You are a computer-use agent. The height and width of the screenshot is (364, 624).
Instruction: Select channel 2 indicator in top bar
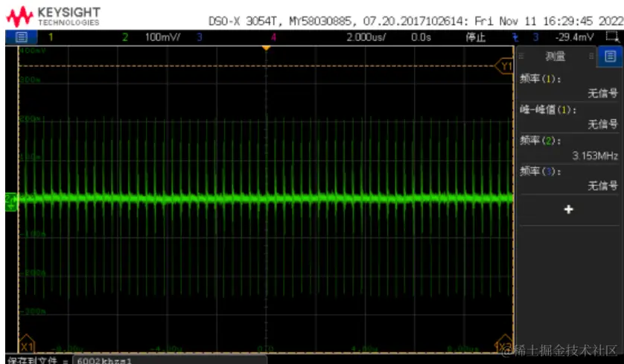click(125, 37)
